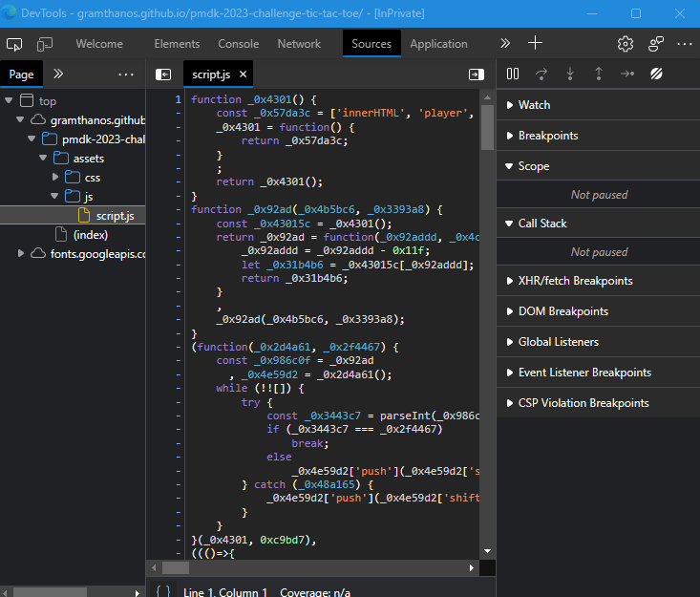Click step into next function icon

pos(570,74)
